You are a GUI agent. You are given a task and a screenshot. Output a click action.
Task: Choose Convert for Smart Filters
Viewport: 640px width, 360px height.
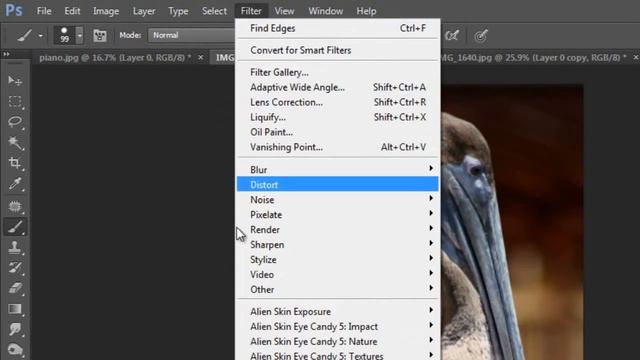pos(338,50)
